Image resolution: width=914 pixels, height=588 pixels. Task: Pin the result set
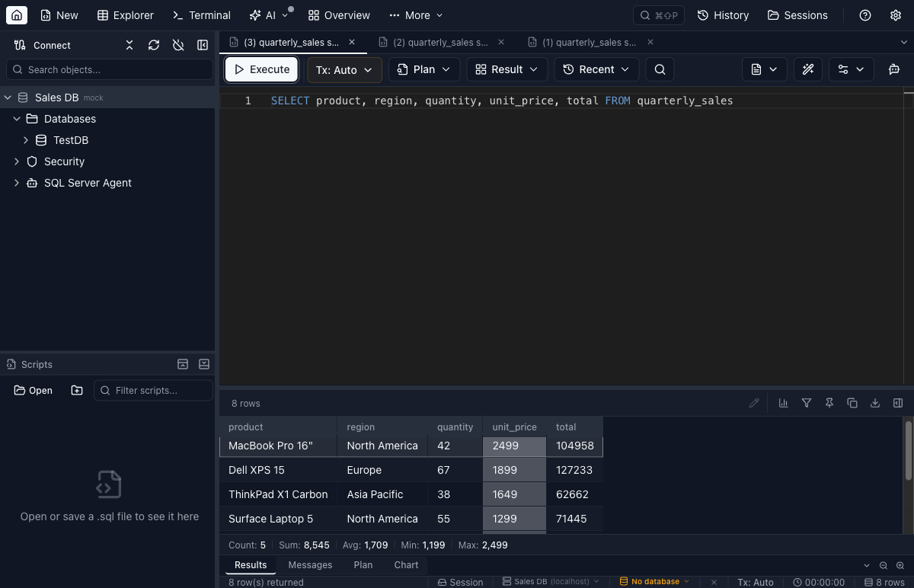click(x=829, y=403)
